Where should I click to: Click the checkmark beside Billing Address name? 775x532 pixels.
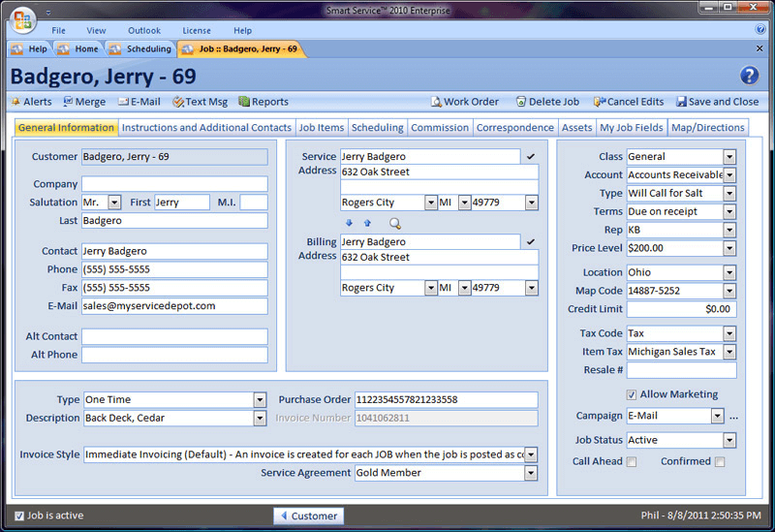[x=531, y=241]
